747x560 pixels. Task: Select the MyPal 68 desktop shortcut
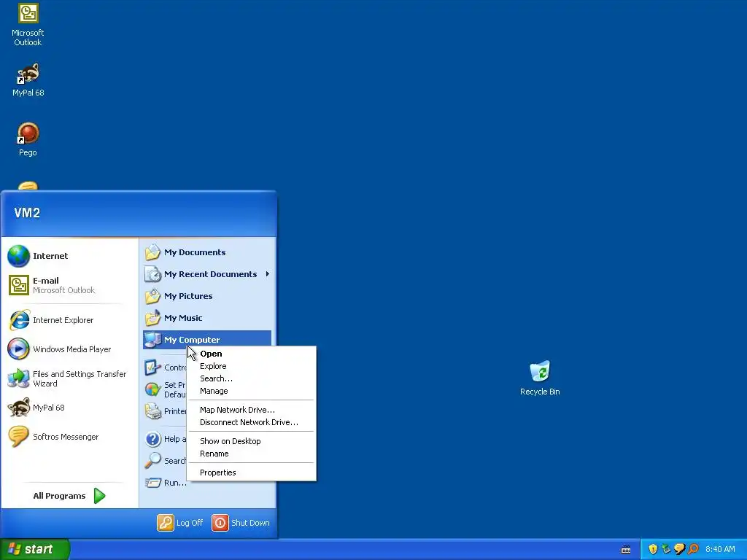point(28,80)
